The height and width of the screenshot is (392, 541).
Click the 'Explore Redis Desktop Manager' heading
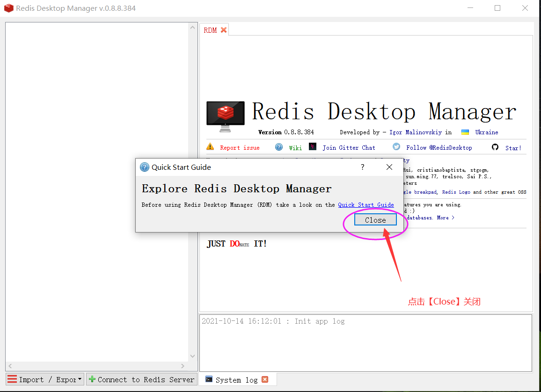pos(237,189)
